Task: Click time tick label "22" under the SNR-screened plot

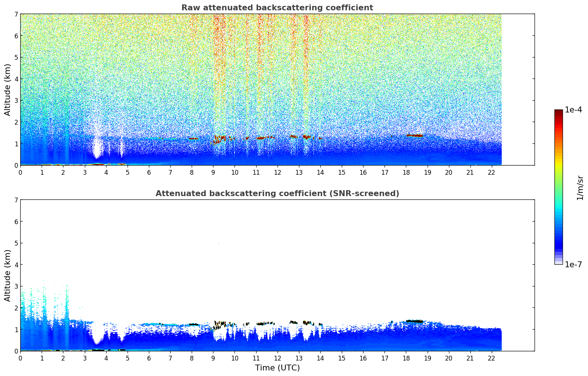Action: tap(491, 358)
